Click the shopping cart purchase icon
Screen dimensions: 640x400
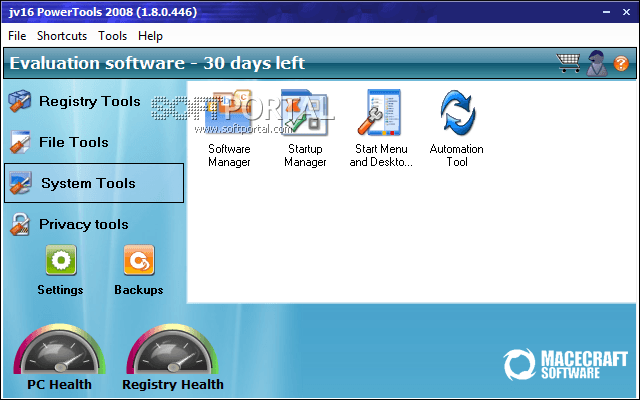click(569, 63)
